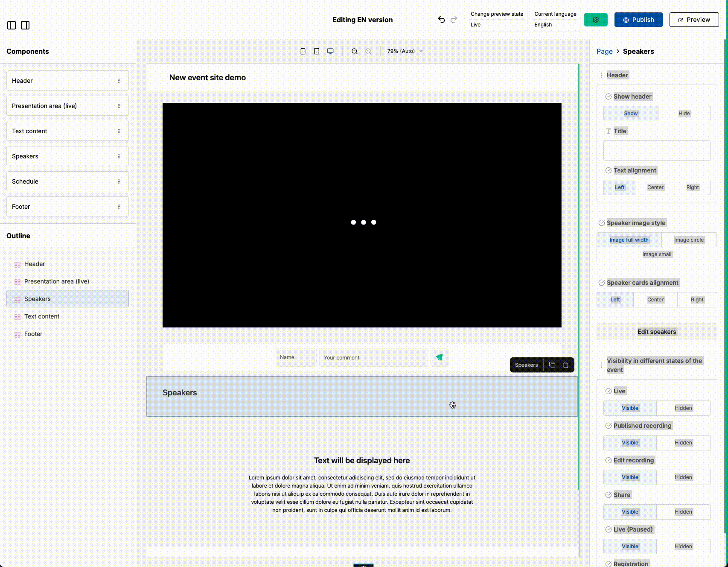Duplicate the Speakers component via copy icon
This screenshot has height=567, width=728.
pos(552,365)
